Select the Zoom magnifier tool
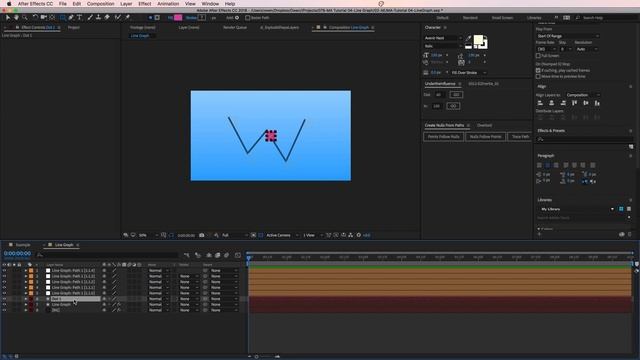 tap(25, 18)
